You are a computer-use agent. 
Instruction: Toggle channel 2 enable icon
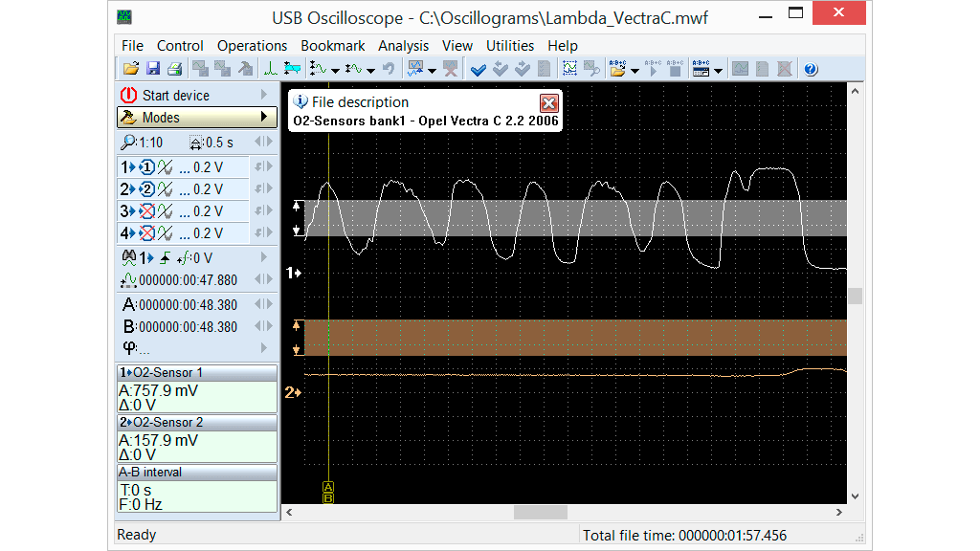click(x=146, y=188)
